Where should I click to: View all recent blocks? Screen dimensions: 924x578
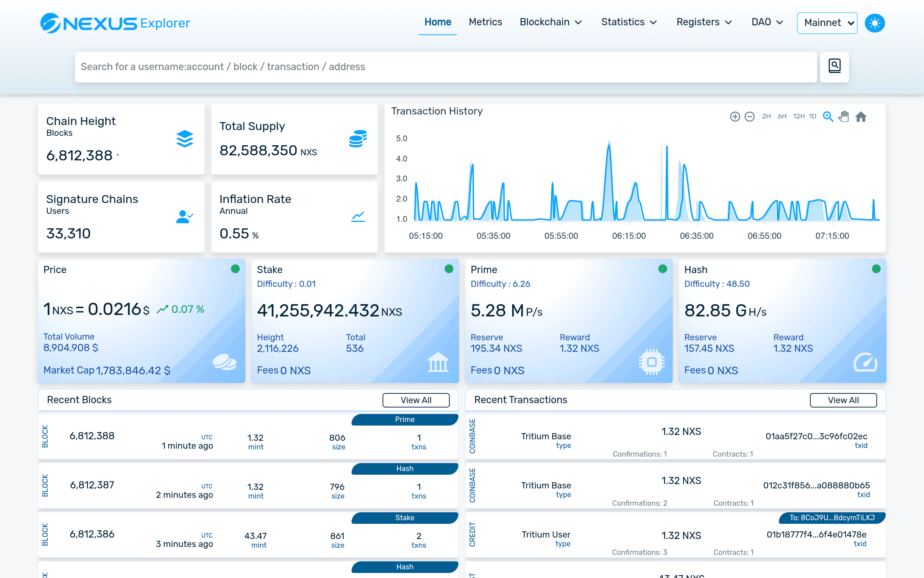coord(416,400)
